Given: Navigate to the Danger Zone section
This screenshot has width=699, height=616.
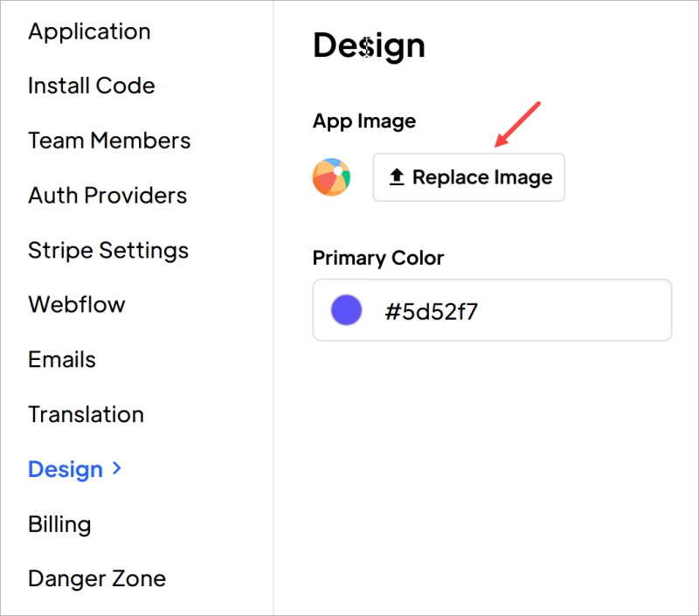Looking at the screenshot, I should (97, 578).
